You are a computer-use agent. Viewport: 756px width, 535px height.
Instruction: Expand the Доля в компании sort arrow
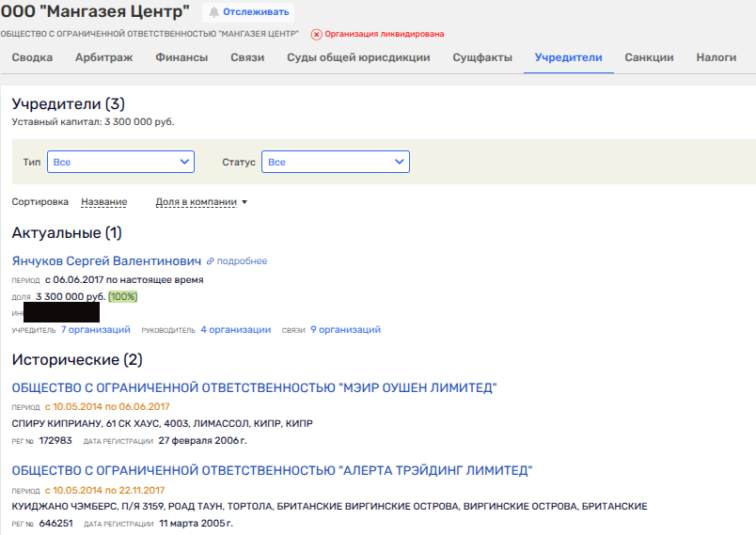tap(244, 202)
